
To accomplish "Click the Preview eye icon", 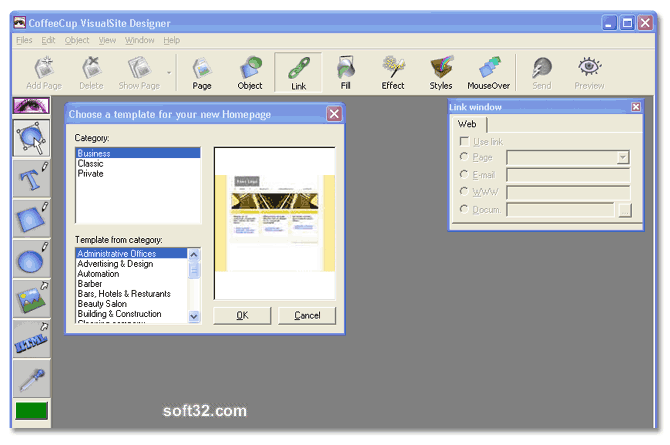I will [589, 73].
